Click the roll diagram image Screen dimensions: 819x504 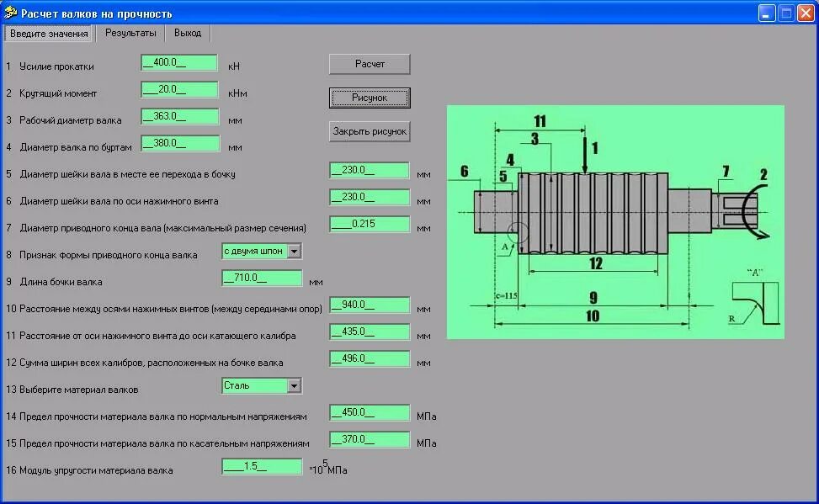click(615, 222)
